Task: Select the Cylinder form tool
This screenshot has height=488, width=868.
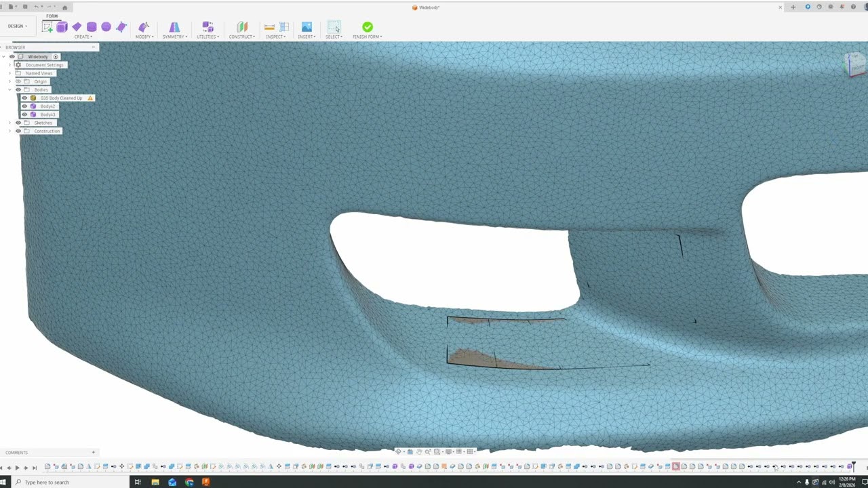Action: point(92,26)
